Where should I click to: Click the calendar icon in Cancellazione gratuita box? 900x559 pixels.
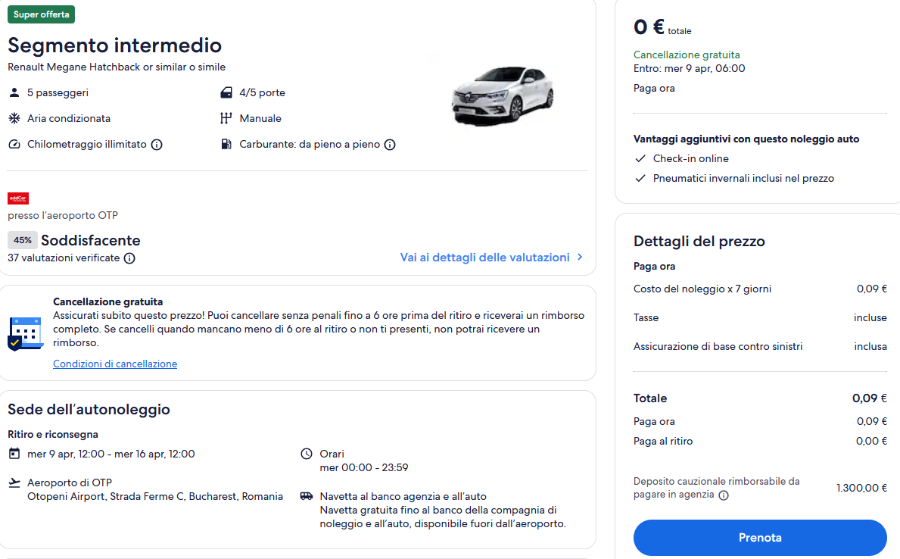click(x=25, y=333)
